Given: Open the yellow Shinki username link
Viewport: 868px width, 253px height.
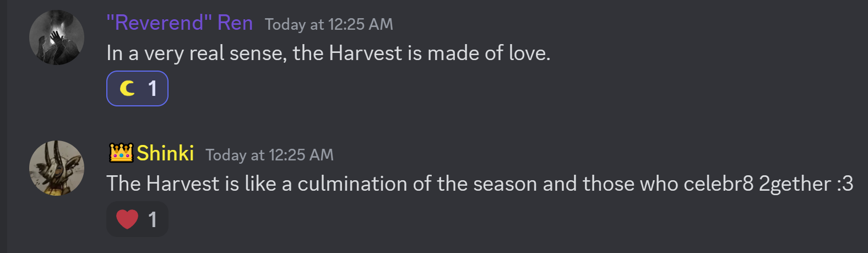Looking at the screenshot, I should [165, 153].
